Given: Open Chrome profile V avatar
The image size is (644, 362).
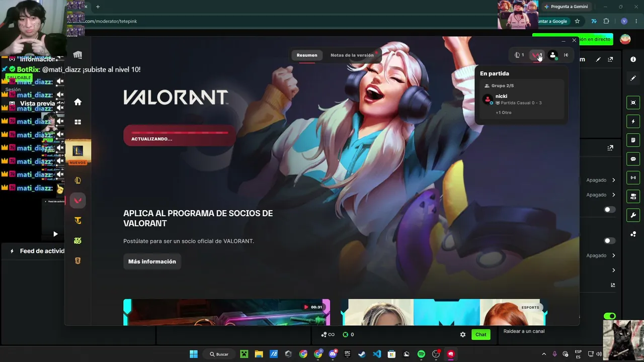Looking at the screenshot, I should tap(624, 21).
